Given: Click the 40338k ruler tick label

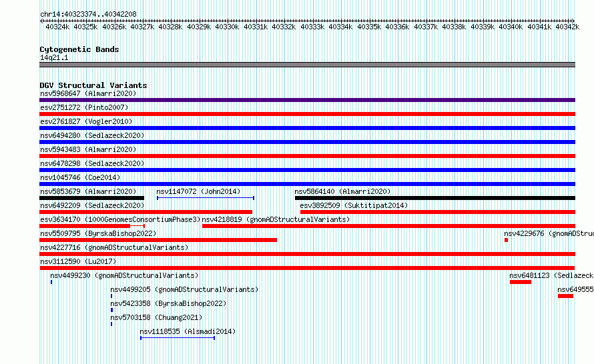Looking at the screenshot, I should [454, 27].
